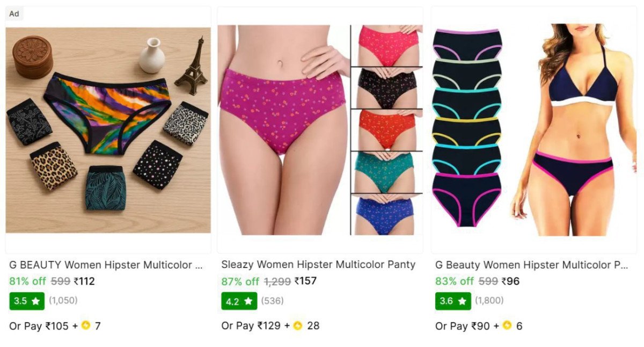Select the 81% off ₹112 price
Viewport: 644px width, 347px height.
pos(52,281)
